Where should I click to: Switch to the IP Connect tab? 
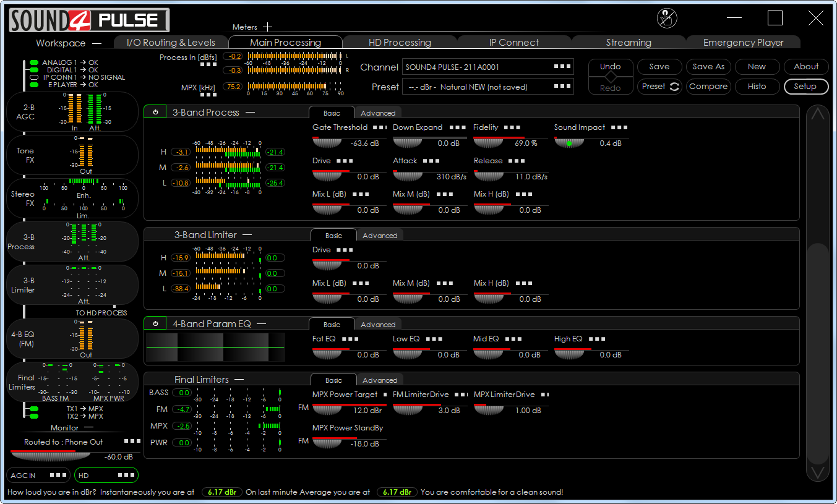[x=514, y=43]
